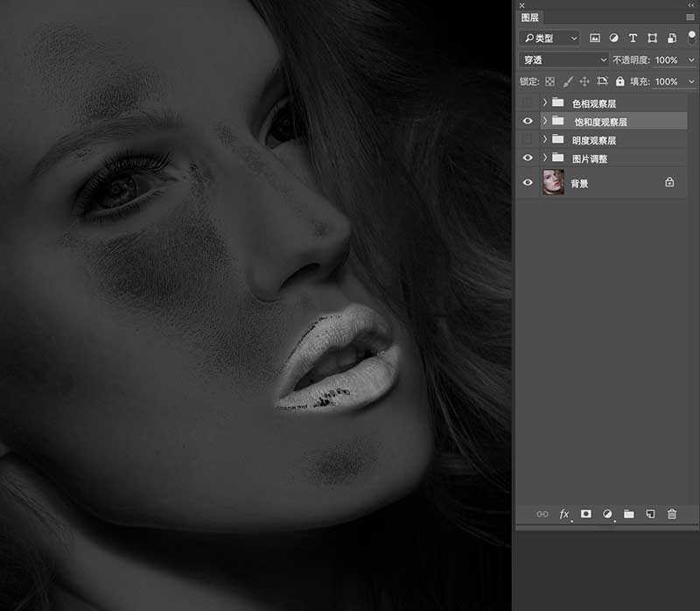Viewport: 700px width, 611px height.
Task: Show the 色相观察层 group
Action: pos(527,102)
